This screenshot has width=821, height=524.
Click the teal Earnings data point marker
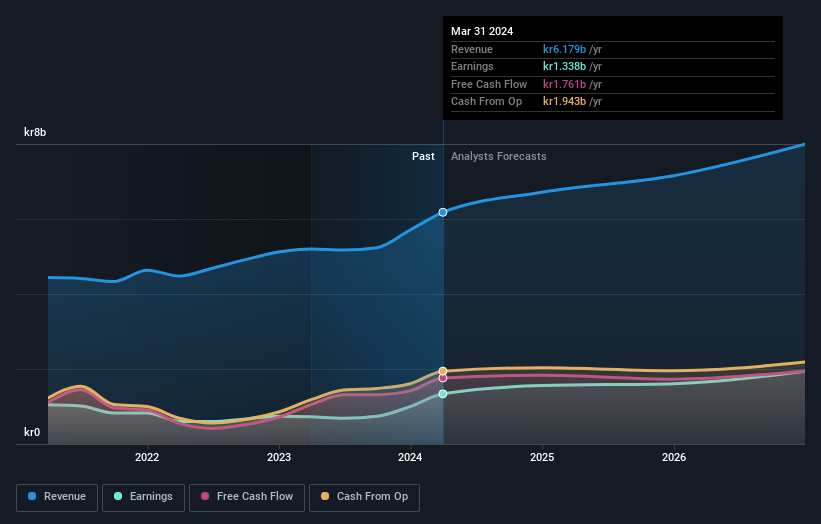443,394
